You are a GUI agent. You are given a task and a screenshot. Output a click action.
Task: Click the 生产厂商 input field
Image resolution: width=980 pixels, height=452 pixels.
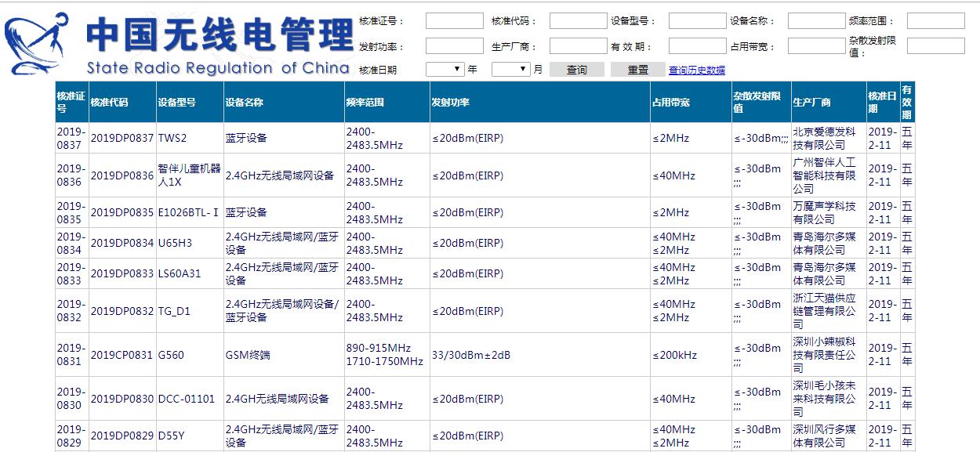pos(578,45)
